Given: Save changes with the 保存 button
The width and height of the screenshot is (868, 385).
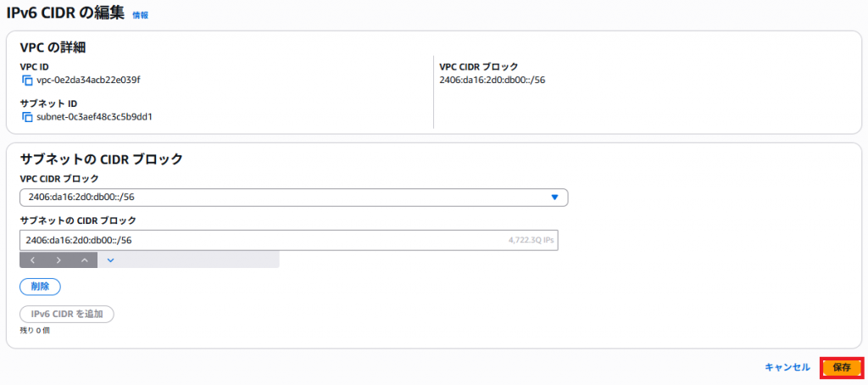Looking at the screenshot, I should tap(842, 367).
